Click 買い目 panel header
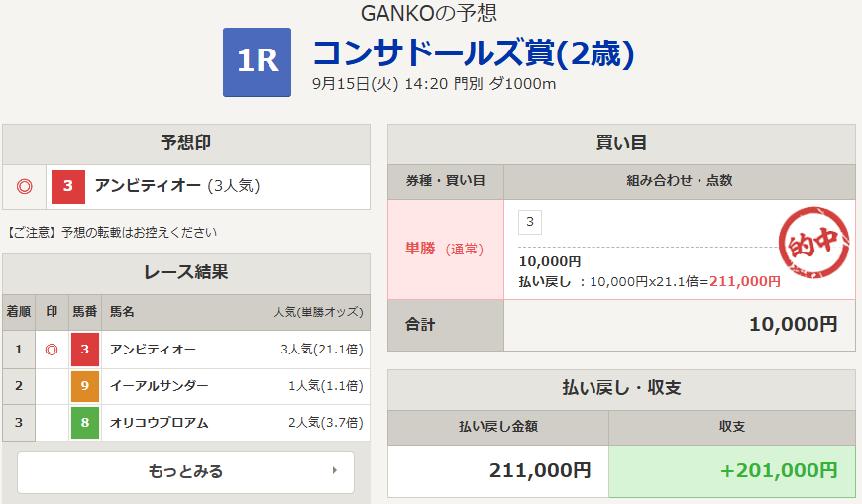 pyautogui.click(x=622, y=144)
